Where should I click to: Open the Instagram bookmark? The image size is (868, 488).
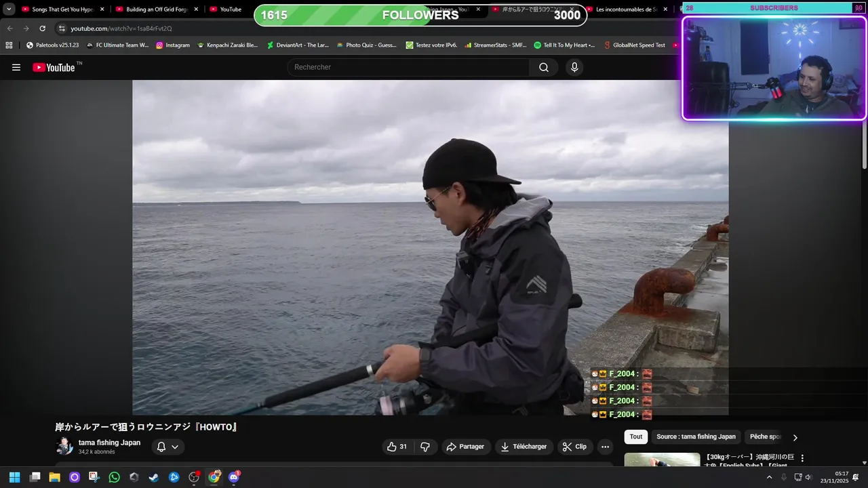point(173,45)
